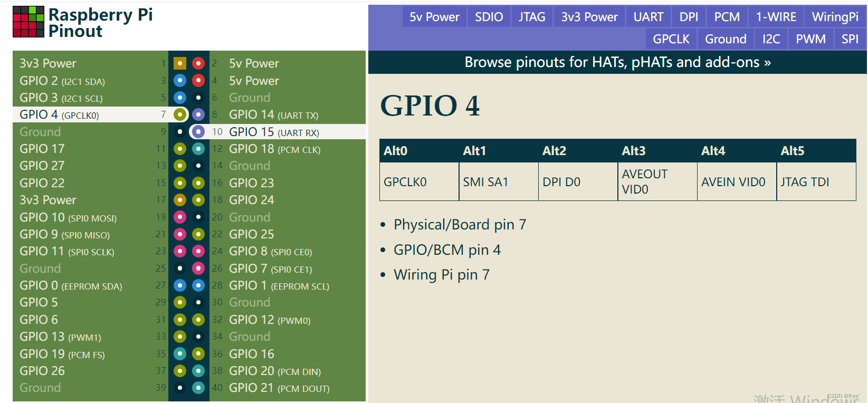This screenshot has height=403, width=868.
Task: Select the highlighted pin 7 GPIO 4 dot
Action: 180,114
